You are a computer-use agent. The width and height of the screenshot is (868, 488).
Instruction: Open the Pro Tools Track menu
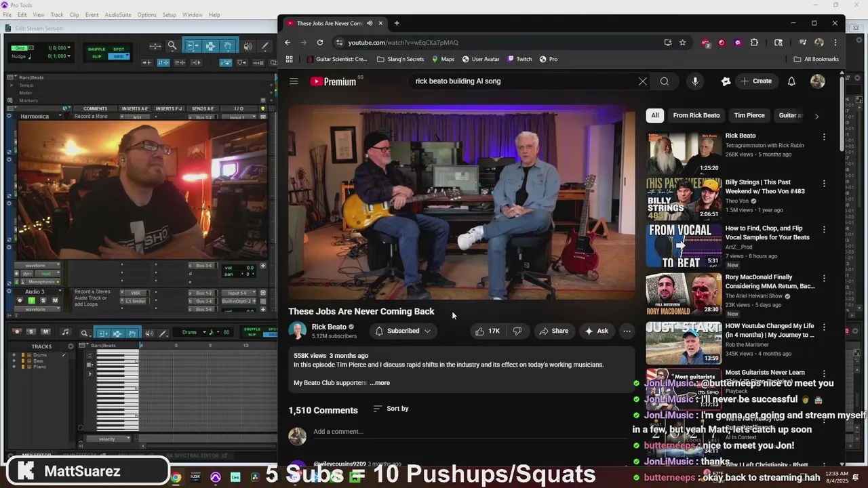coord(57,15)
